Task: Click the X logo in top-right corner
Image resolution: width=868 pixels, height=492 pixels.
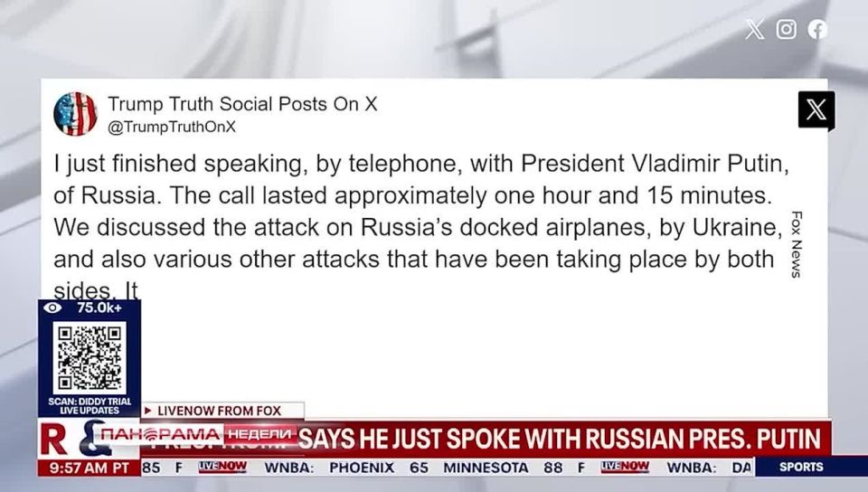Action: pos(754,30)
